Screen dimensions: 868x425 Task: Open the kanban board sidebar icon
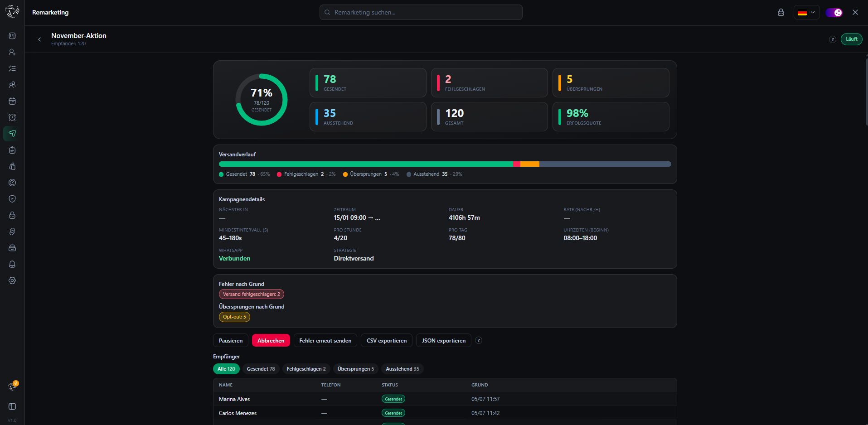pyautogui.click(x=12, y=36)
